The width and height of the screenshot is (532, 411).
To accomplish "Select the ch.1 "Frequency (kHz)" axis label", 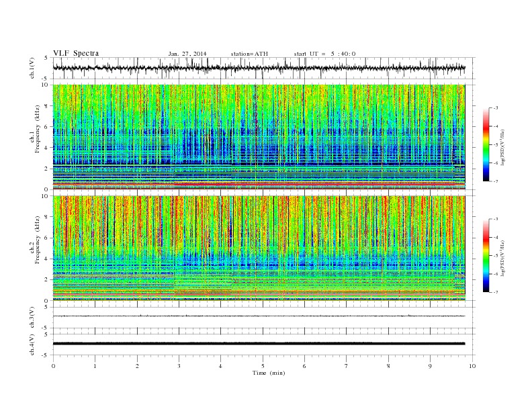I will click(38, 129).
